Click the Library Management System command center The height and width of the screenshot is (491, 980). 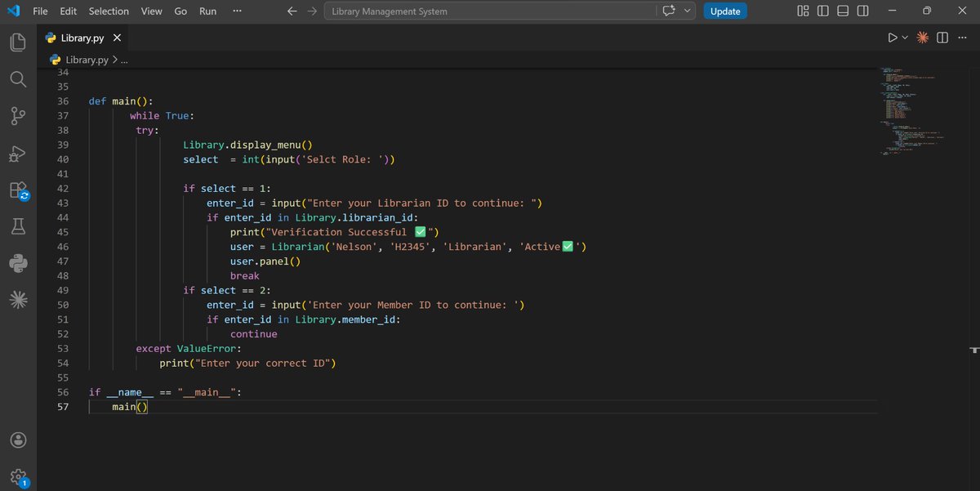coord(490,11)
